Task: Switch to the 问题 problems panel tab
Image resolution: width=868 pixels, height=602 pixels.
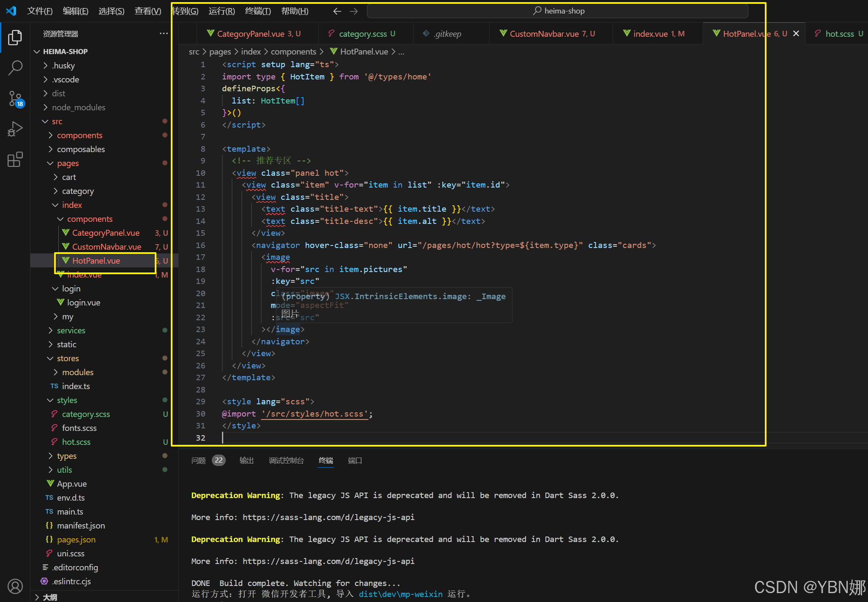Action: tap(198, 460)
